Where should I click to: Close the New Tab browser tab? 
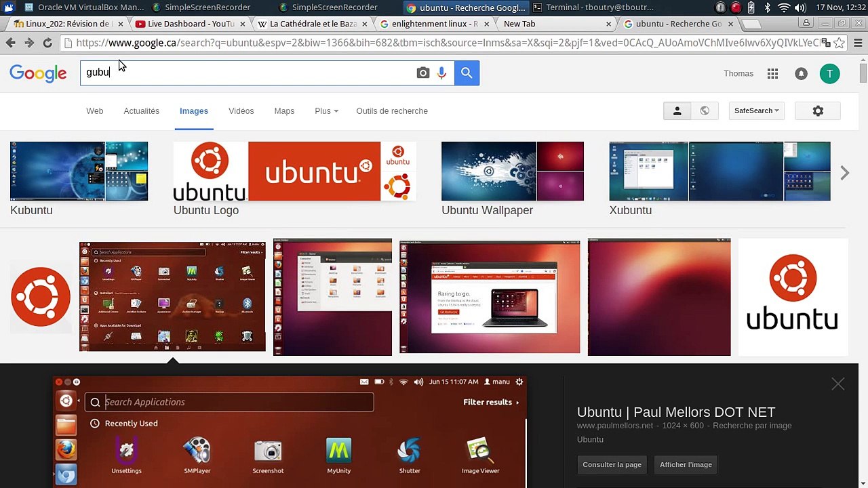pos(608,24)
